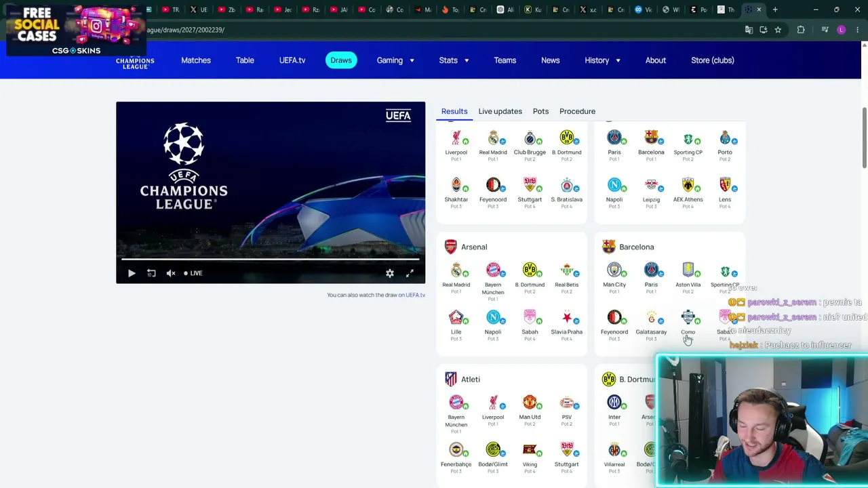Click the Viking crest icon
The image size is (868, 488).
pyautogui.click(x=530, y=450)
